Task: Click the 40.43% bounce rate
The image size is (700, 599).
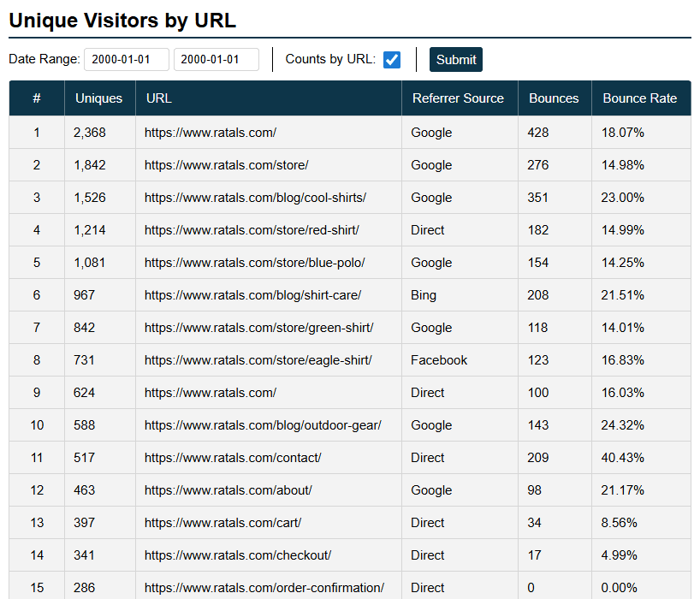Action: pyautogui.click(x=623, y=458)
